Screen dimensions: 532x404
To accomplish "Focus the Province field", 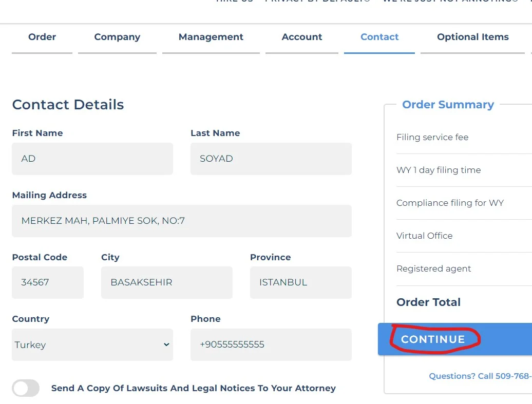I will point(300,282).
